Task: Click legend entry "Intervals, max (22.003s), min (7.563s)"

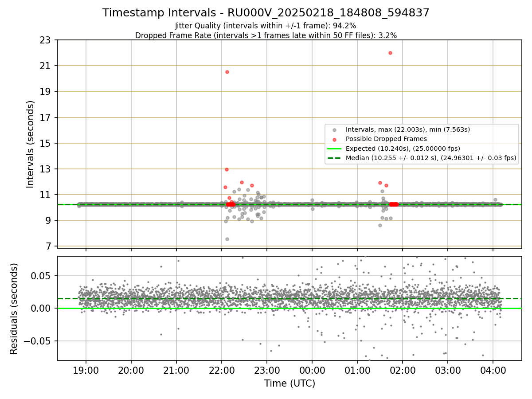Action: coord(408,129)
